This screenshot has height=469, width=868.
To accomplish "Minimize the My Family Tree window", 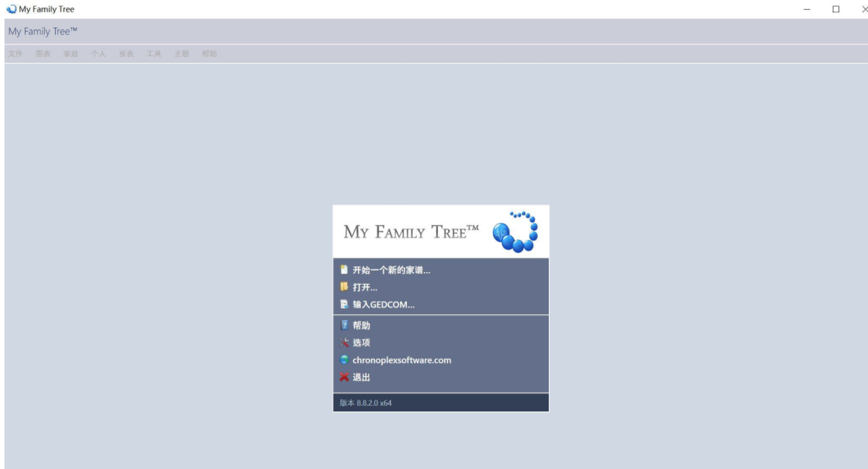I will [x=807, y=9].
